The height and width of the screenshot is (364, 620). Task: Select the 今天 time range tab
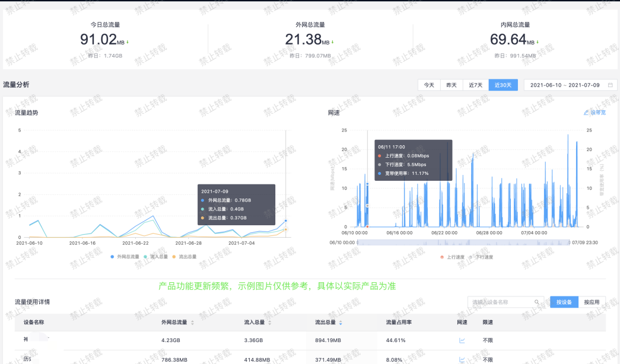point(429,85)
